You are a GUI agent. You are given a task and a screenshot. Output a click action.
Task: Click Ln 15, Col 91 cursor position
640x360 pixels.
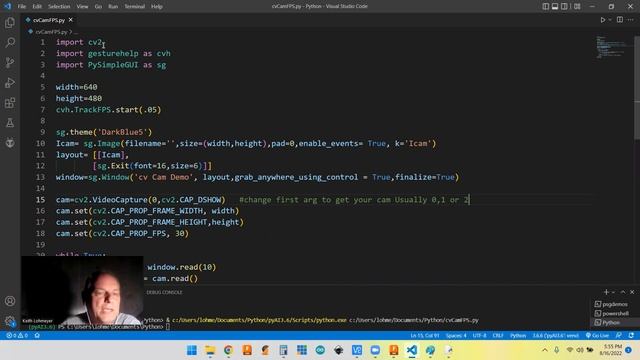coord(424,336)
